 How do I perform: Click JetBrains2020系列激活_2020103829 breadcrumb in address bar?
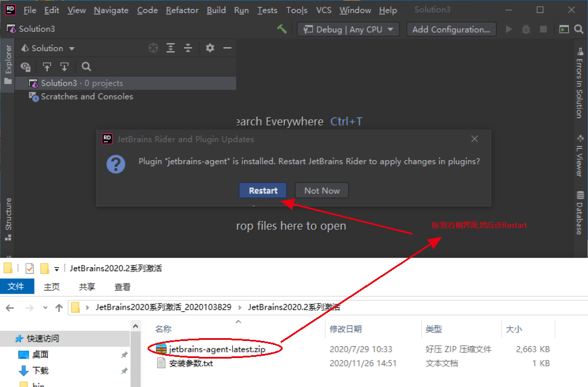pyautogui.click(x=163, y=307)
